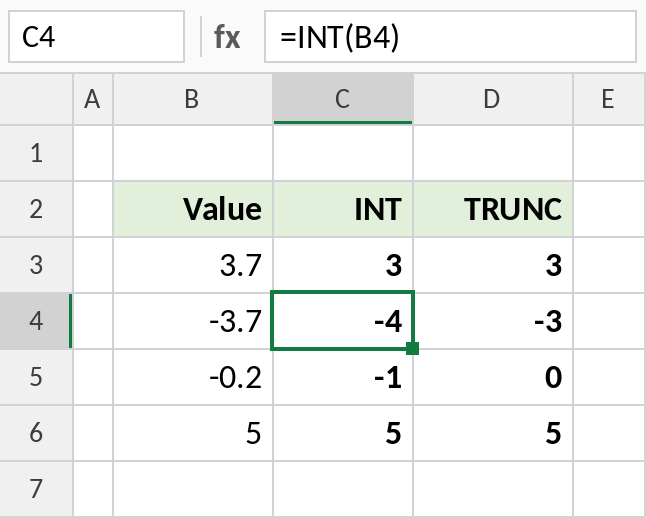Select row 3 header

(36, 265)
